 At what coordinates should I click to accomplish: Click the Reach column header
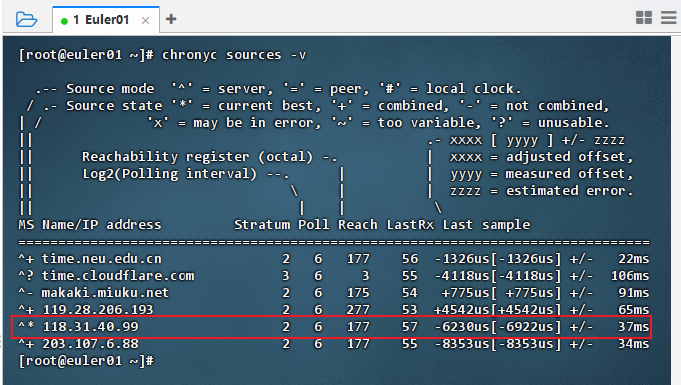[x=358, y=225]
